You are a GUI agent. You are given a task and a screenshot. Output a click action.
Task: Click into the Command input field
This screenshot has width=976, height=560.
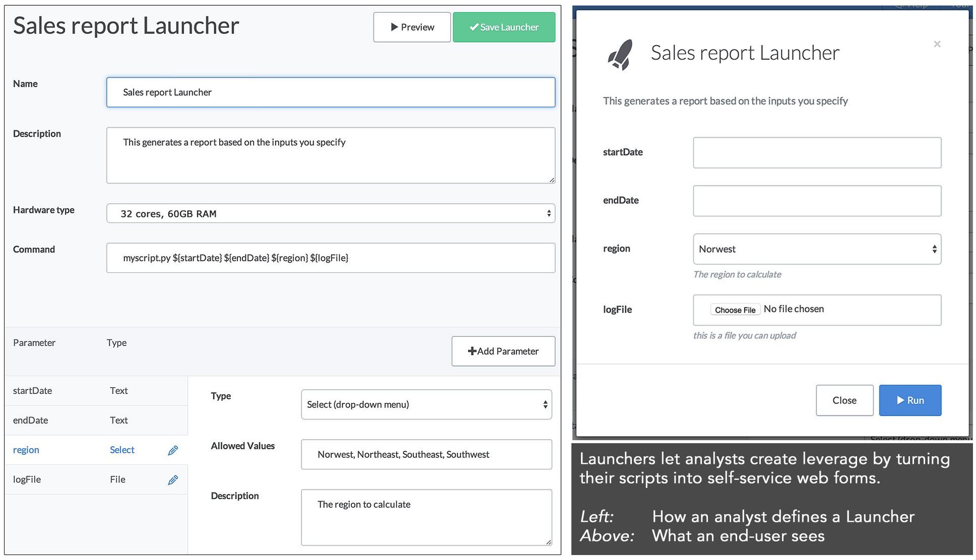(x=330, y=258)
